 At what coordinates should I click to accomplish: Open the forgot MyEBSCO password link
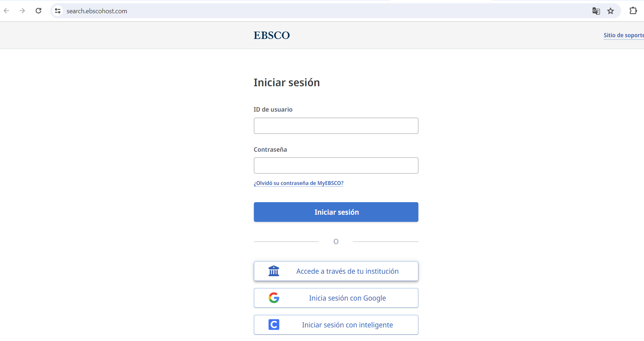point(299,183)
